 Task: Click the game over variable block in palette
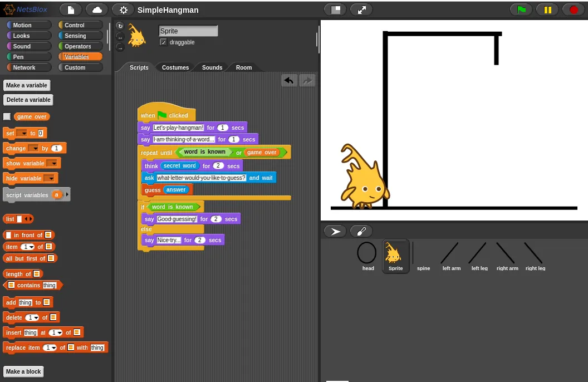[x=32, y=116]
